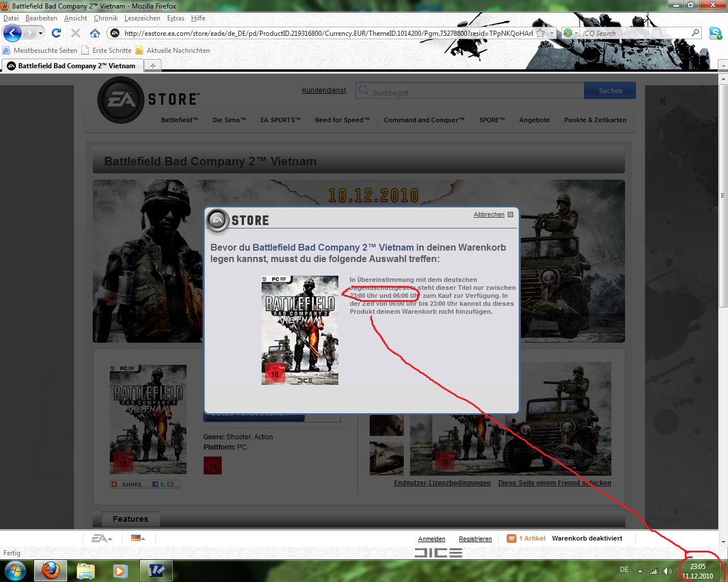Click the volume speaker tray icon
The image size is (728, 582).
pos(668,571)
